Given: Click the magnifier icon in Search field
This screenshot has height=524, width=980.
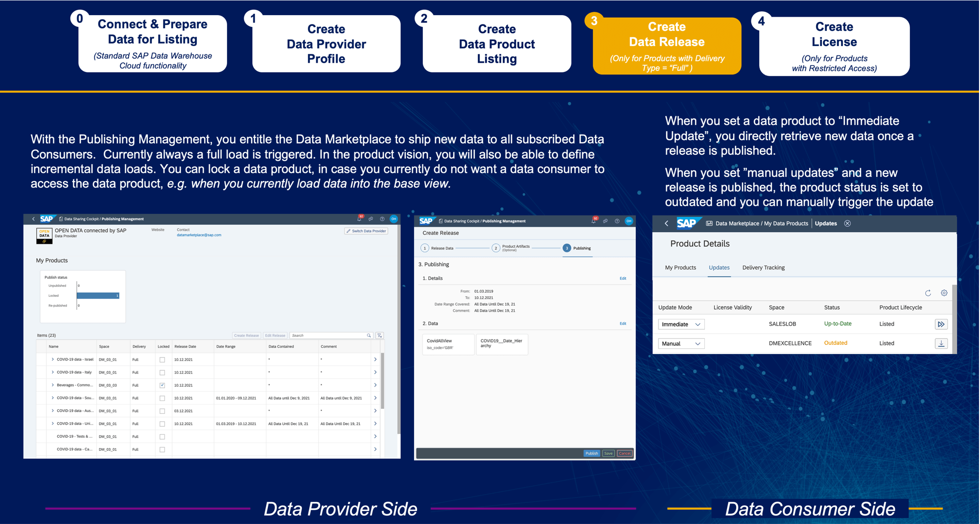Looking at the screenshot, I should (369, 335).
